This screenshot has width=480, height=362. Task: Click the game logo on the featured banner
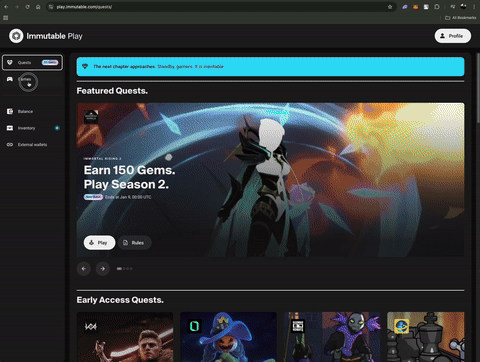pyautogui.click(x=91, y=117)
